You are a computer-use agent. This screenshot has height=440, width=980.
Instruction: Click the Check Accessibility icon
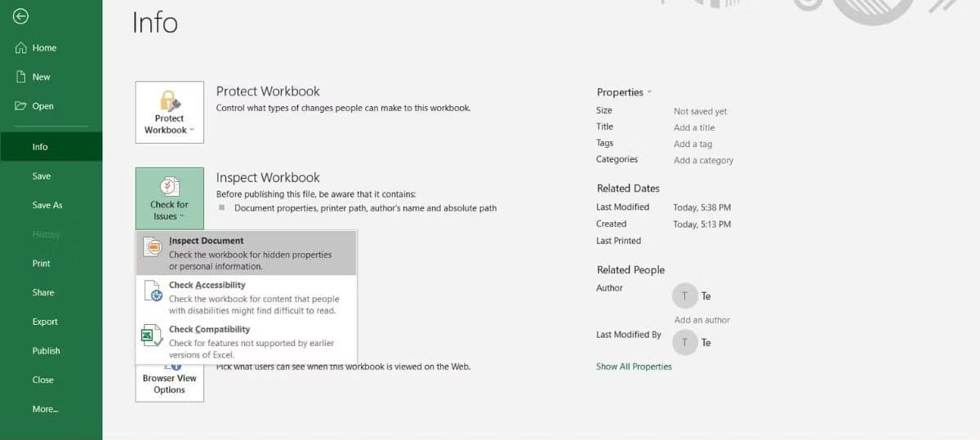coord(153,291)
